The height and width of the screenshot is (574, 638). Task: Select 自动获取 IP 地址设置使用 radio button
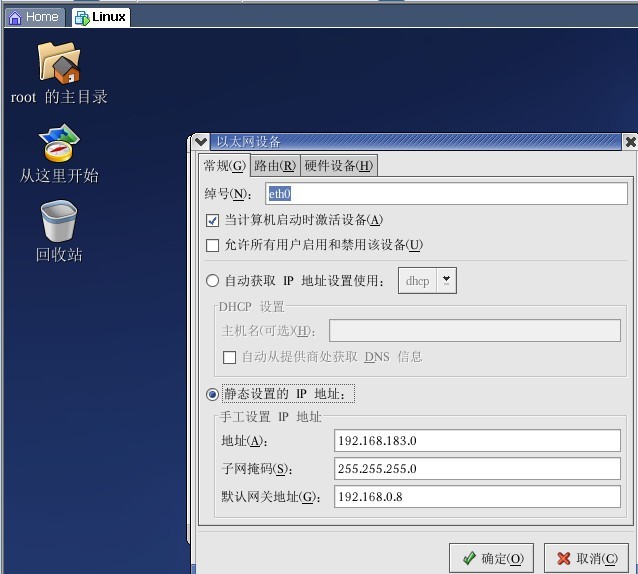pyautogui.click(x=212, y=281)
